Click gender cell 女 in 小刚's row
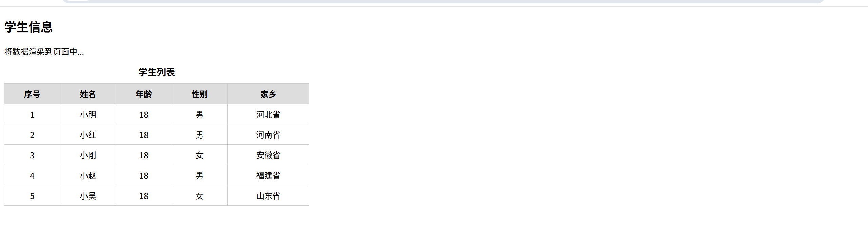The height and width of the screenshot is (248, 868). (x=199, y=155)
